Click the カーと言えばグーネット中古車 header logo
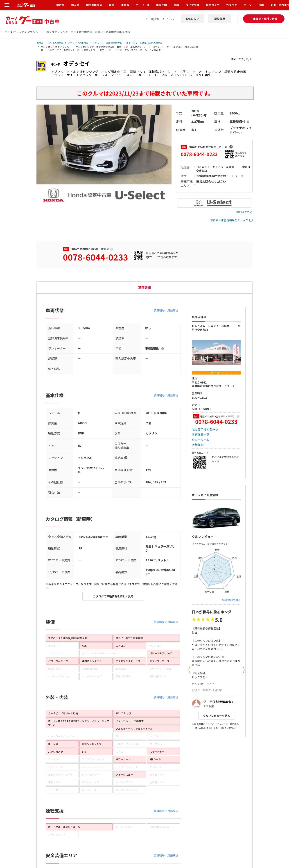Image resolution: width=289 pixels, height=868 pixels. (32, 21)
